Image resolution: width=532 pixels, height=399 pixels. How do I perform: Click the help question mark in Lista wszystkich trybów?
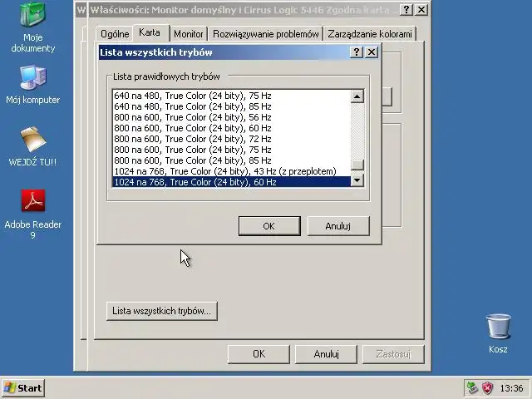(357, 52)
